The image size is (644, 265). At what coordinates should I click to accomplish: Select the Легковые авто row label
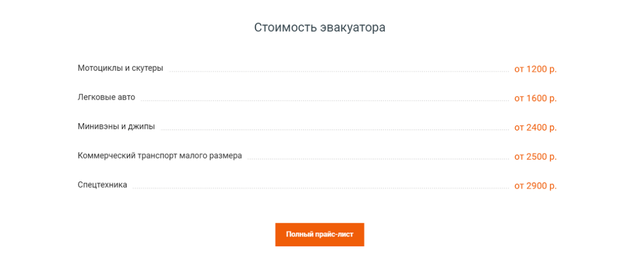(106, 97)
